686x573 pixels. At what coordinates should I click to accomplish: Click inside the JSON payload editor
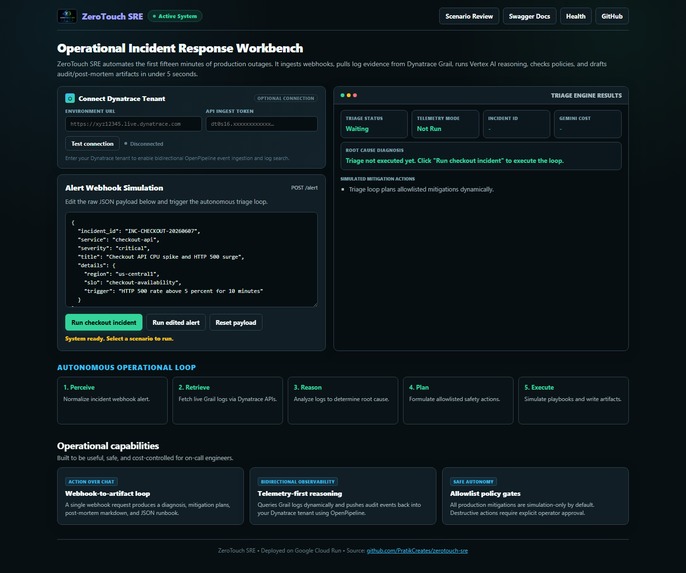click(x=191, y=260)
